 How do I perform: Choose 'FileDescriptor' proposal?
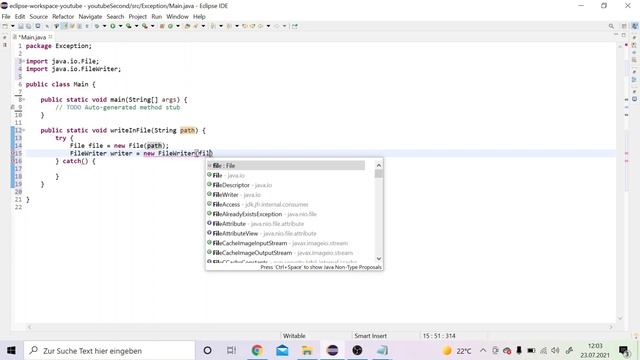(x=286, y=185)
